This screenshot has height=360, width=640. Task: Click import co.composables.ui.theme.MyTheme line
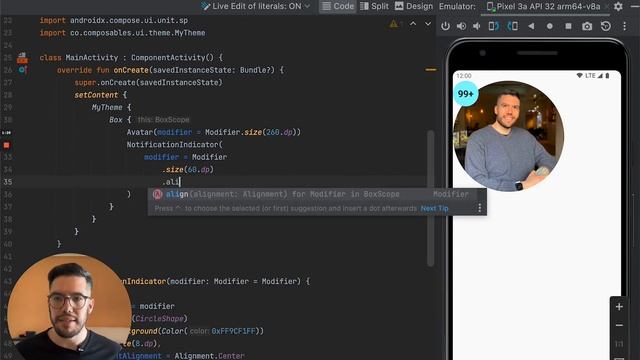click(x=122, y=33)
